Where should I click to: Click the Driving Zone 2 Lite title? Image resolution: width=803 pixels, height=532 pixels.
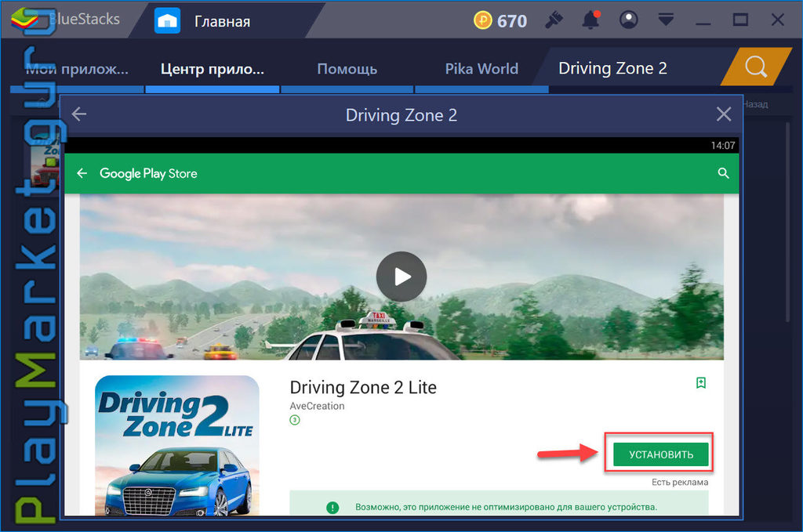363,388
